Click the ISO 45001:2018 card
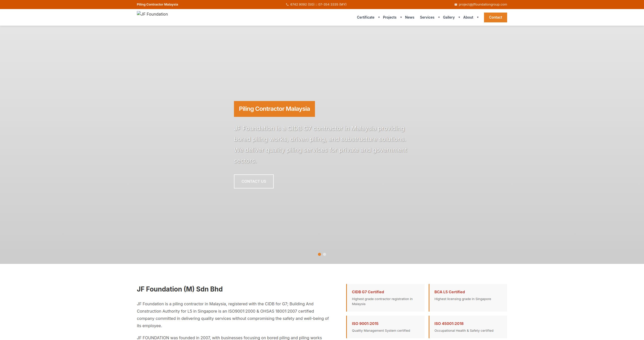The height and width of the screenshot is (340, 644). click(x=468, y=327)
